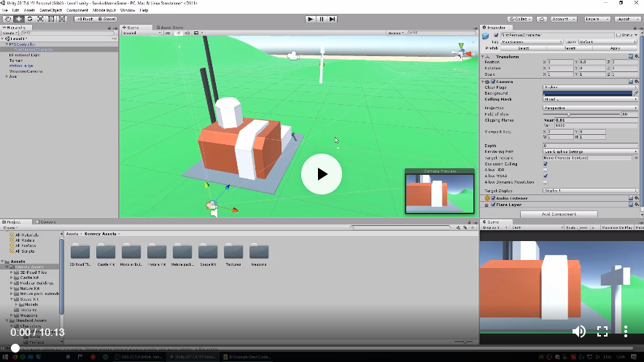Switch to the Console tab
The width and height of the screenshot is (644, 362).
[47, 221]
